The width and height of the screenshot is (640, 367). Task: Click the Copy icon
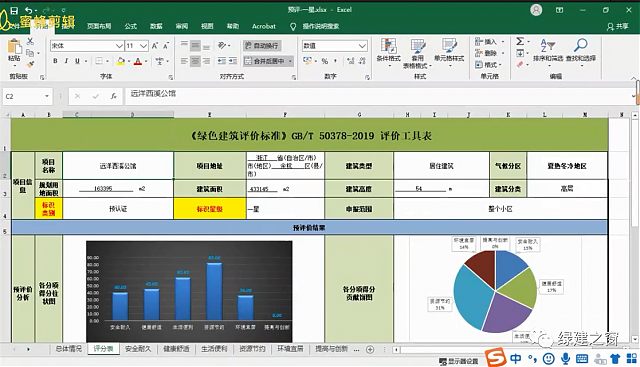tap(30, 53)
